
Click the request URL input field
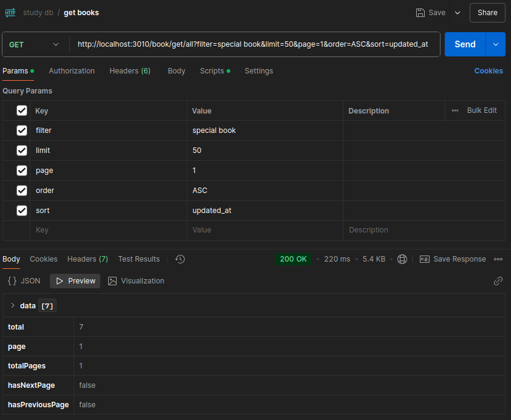[x=253, y=44]
